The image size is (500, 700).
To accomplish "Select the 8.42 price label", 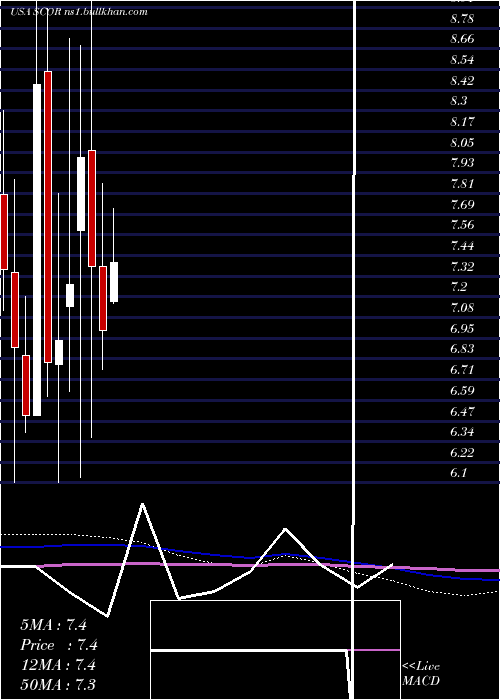I will [x=462, y=81].
